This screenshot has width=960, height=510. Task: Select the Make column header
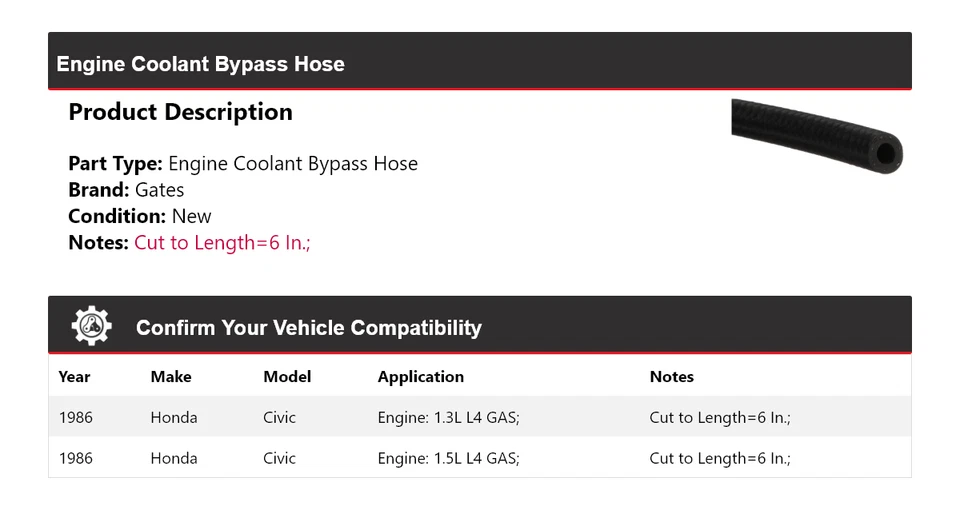click(x=171, y=377)
